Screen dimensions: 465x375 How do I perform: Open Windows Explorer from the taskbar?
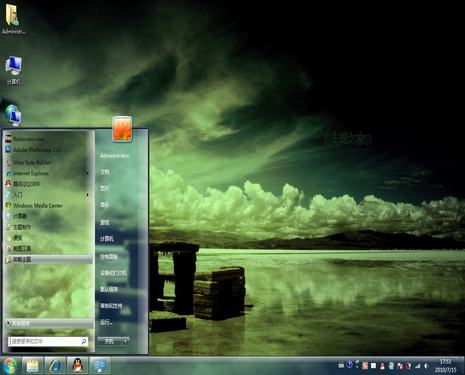32,366
